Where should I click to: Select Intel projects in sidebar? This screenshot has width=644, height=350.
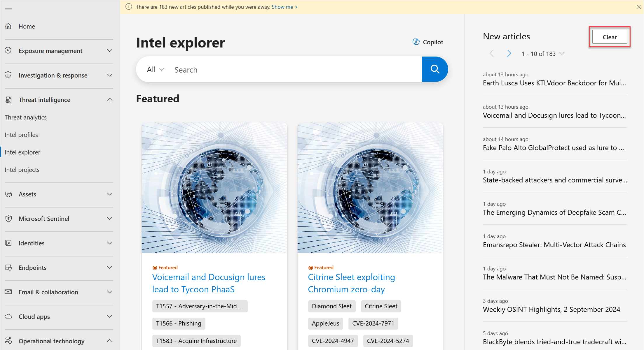point(22,170)
